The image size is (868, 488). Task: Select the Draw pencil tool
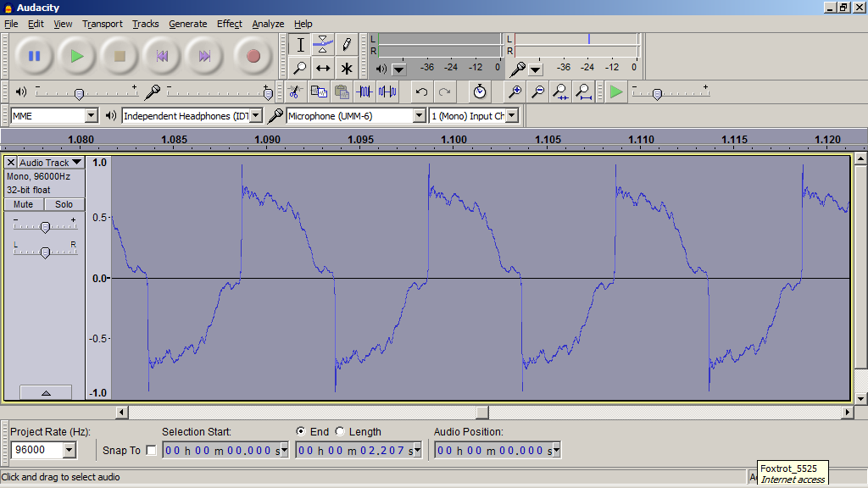[347, 44]
